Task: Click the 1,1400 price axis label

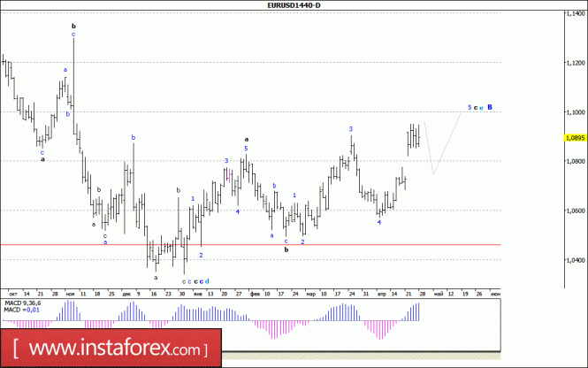Action: point(576,13)
